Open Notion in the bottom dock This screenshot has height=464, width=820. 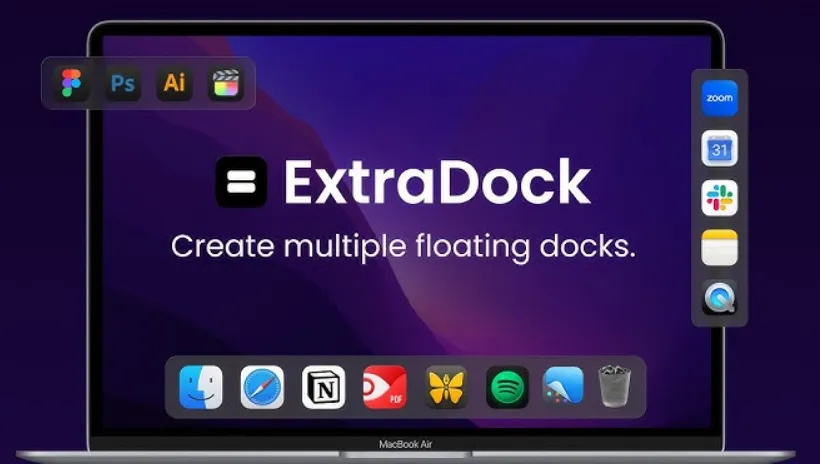click(x=324, y=387)
